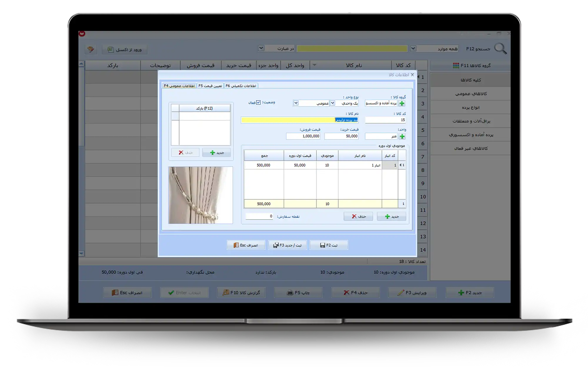Click the reorder point field '0'
This screenshot has height=367, width=588.
coord(259,216)
